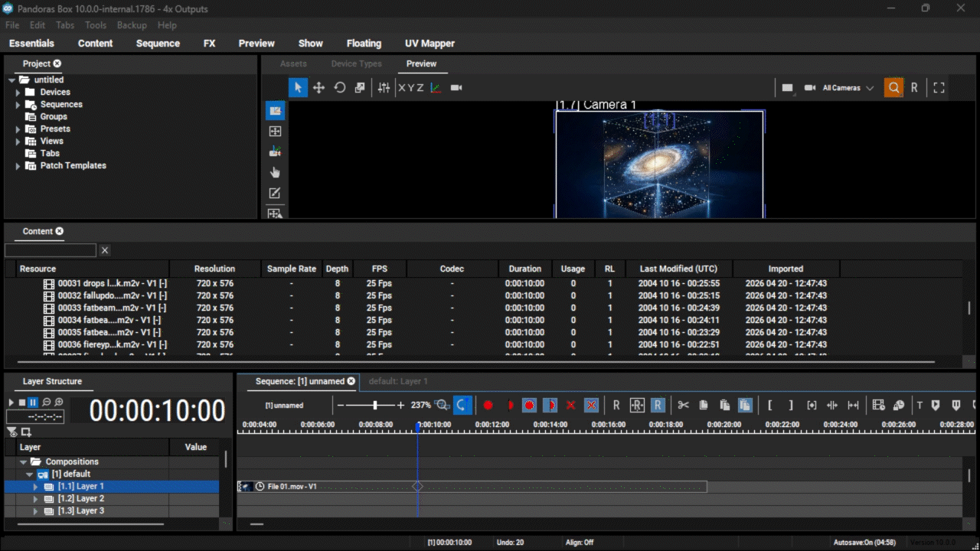
Task: Expand the Sequences tree node
Action: 18,104
